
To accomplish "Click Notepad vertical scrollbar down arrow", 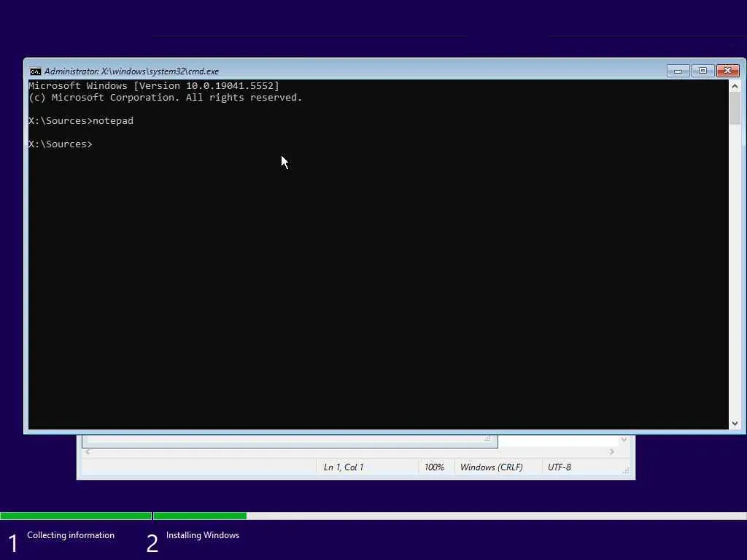I will (x=624, y=440).
